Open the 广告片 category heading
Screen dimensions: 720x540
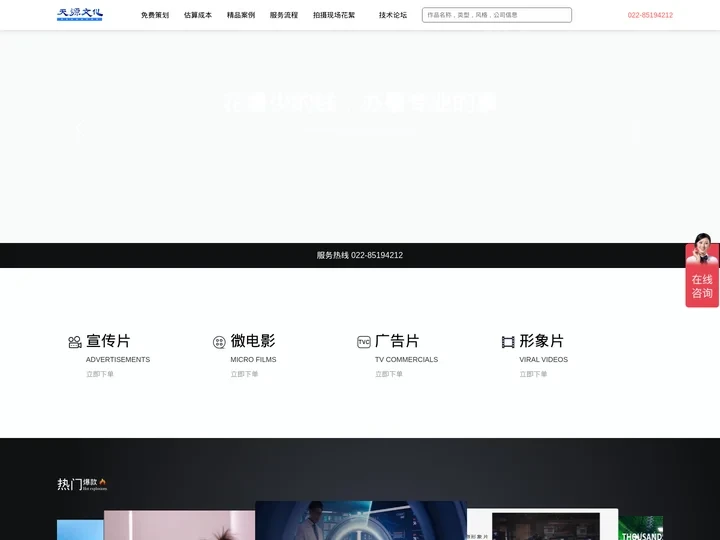pyautogui.click(x=397, y=341)
